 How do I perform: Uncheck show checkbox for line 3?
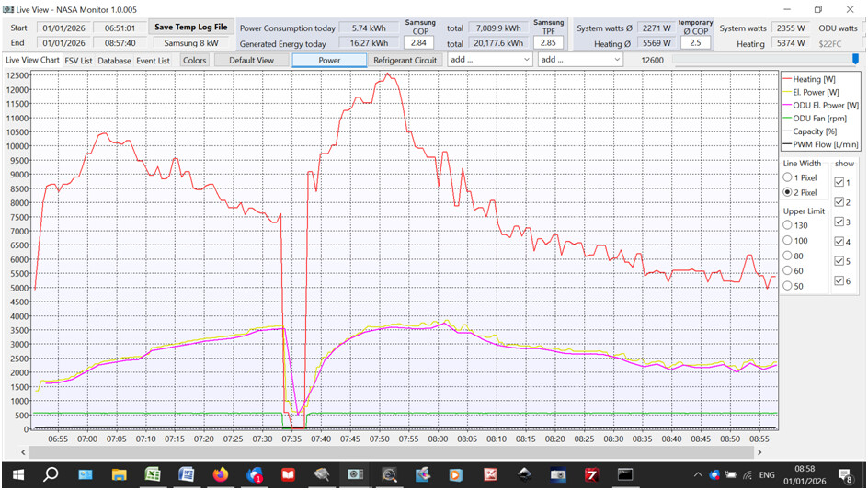click(839, 222)
